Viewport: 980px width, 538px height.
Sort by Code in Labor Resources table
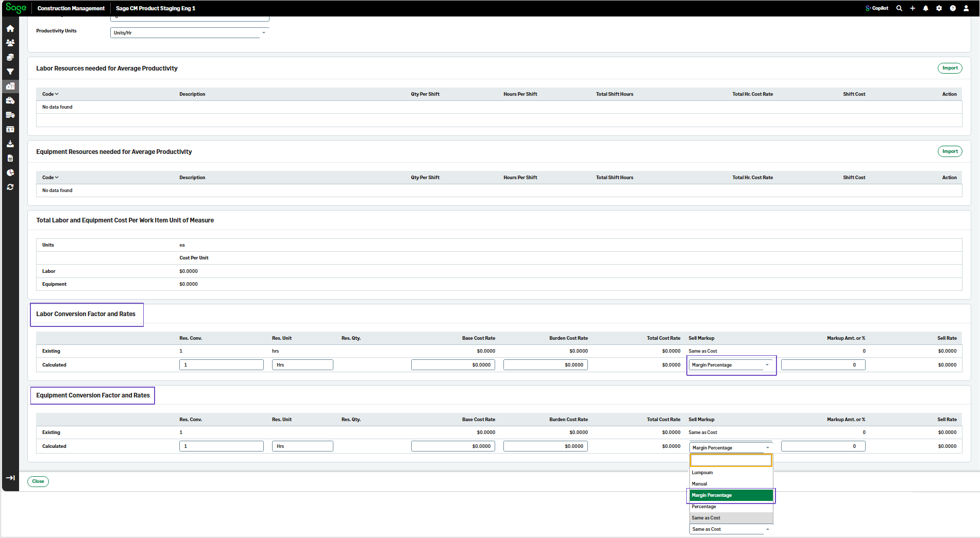point(50,94)
